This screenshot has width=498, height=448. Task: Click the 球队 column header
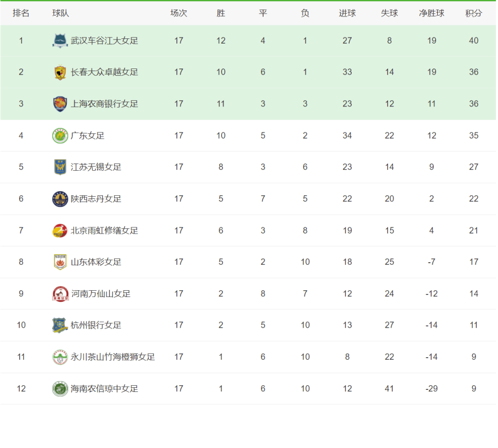click(x=60, y=13)
